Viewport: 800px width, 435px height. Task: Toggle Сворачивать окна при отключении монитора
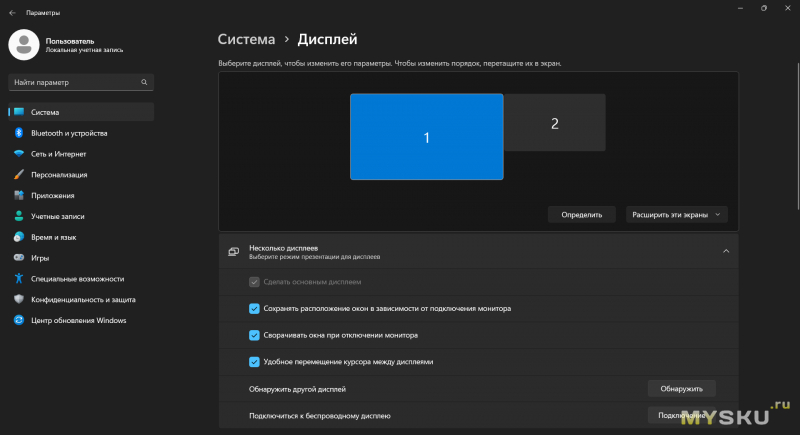[254, 335]
